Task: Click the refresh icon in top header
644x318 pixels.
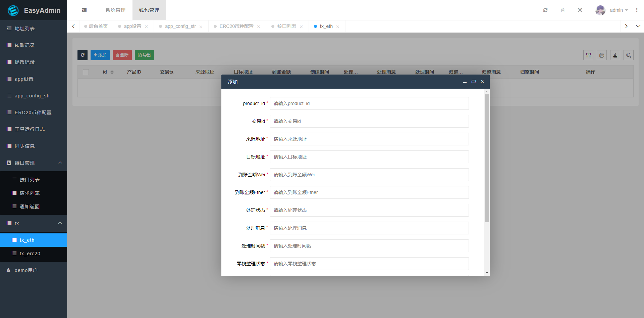Action: click(545, 10)
